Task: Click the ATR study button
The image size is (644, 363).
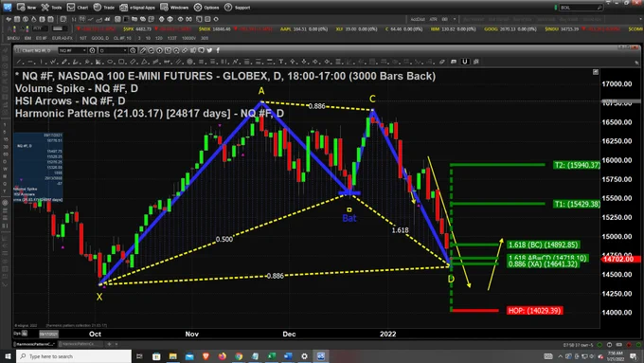Action: [x=434, y=19]
